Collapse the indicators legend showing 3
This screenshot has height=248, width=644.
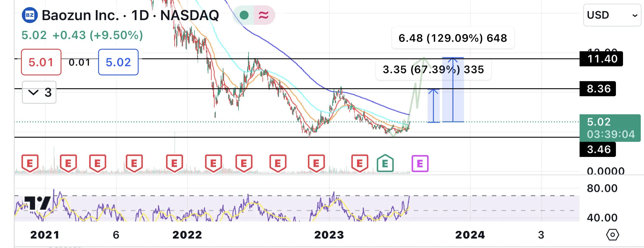[39, 93]
